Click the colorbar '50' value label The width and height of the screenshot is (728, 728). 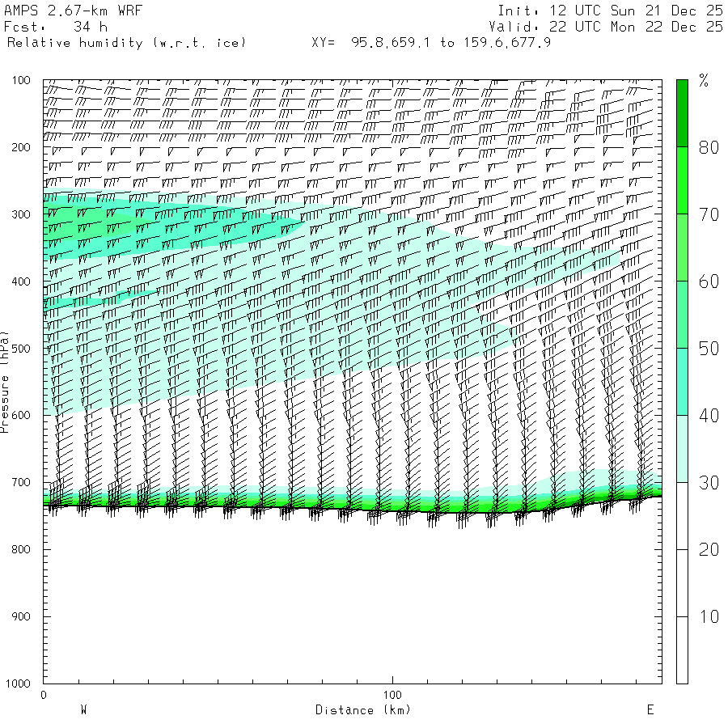click(x=709, y=349)
